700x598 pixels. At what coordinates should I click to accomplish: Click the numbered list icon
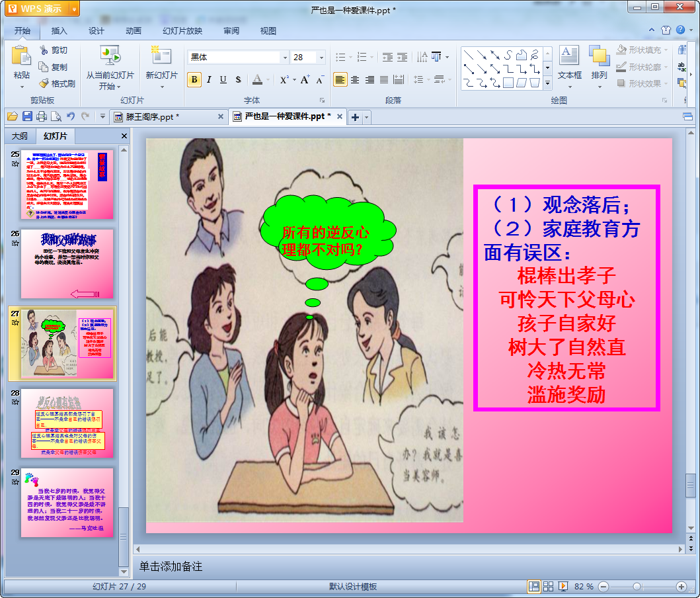point(362,57)
